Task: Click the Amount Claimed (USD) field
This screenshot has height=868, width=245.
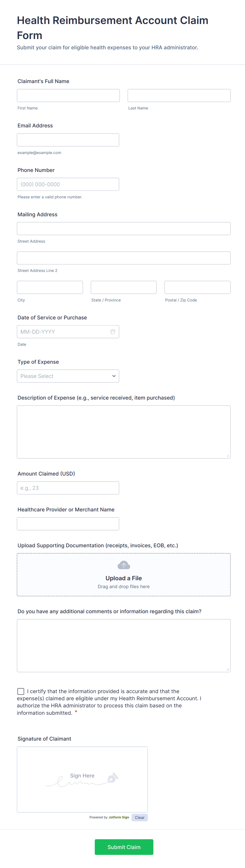Action: (x=68, y=488)
